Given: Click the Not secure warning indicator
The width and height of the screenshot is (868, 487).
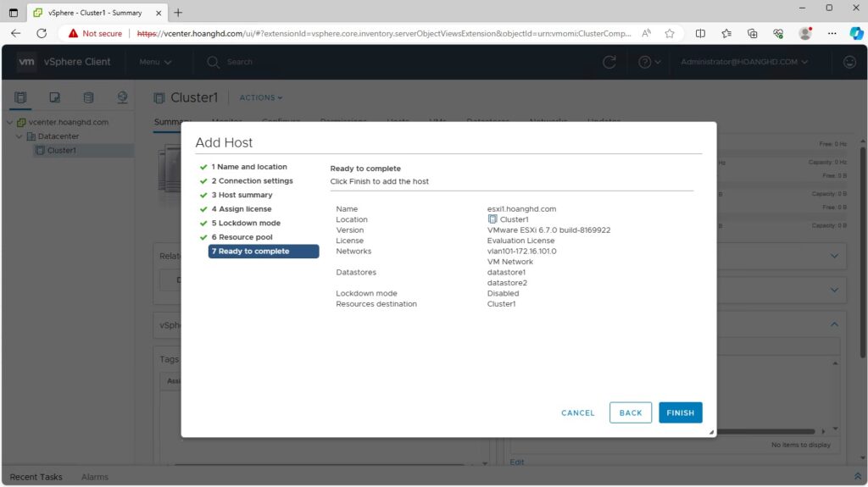Looking at the screenshot, I should [x=95, y=33].
